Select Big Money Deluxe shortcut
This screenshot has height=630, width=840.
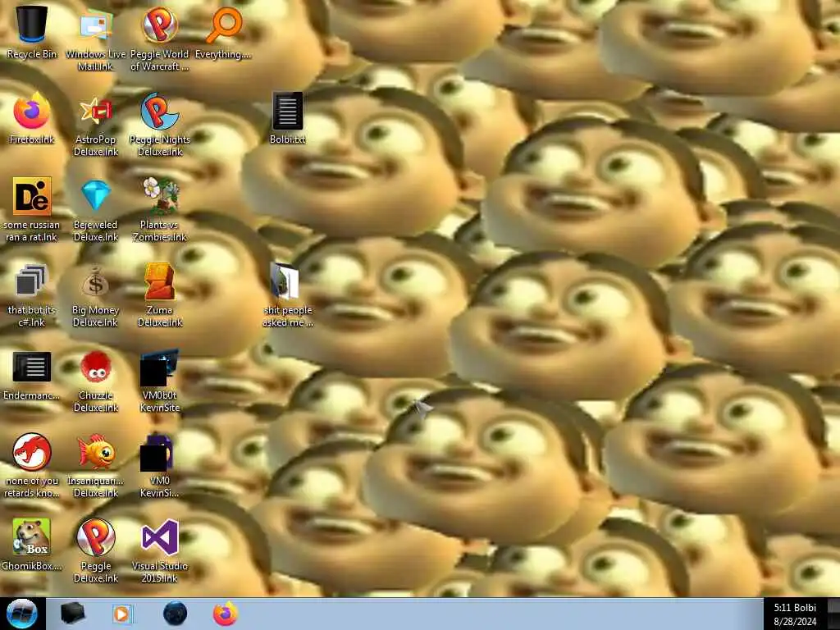tap(95, 294)
